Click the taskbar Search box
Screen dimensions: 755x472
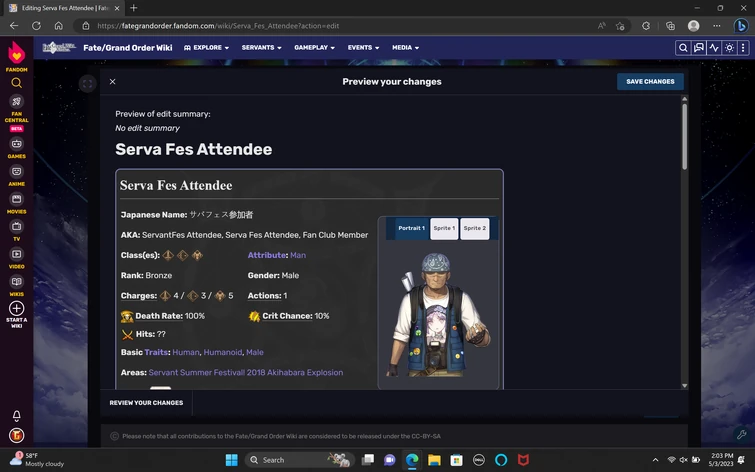[x=299, y=460]
